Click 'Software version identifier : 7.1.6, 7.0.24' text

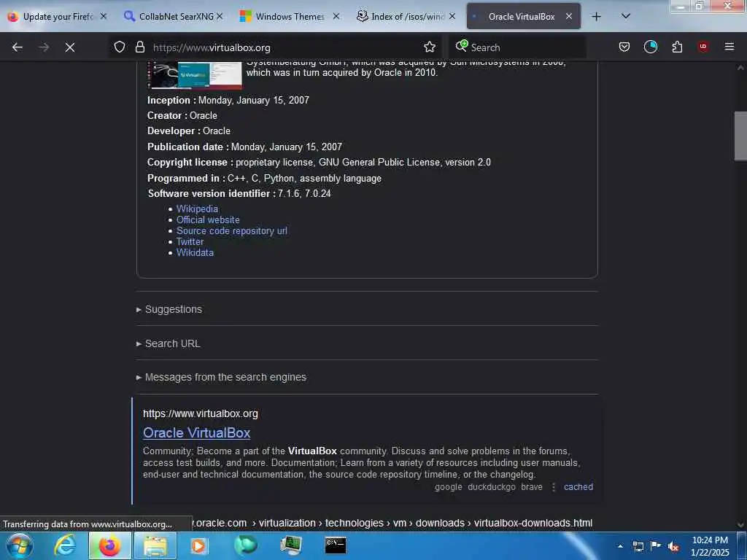[239, 193]
